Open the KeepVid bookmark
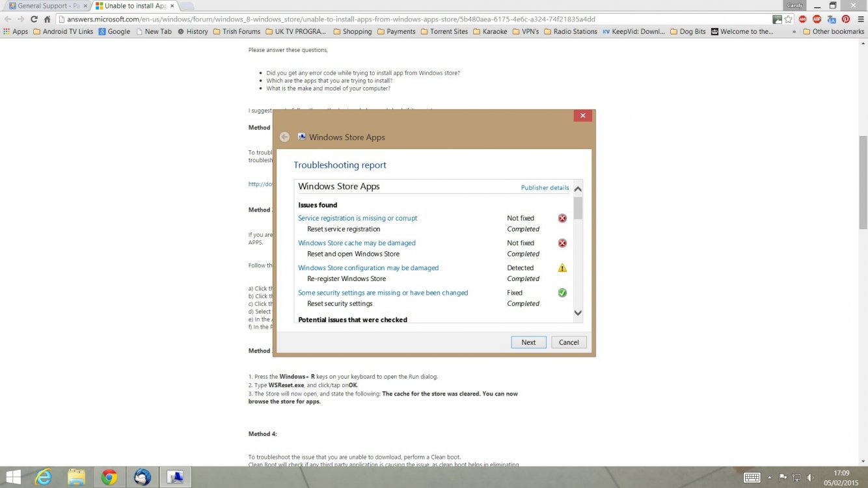The image size is (868, 488). tap(634, 31)
